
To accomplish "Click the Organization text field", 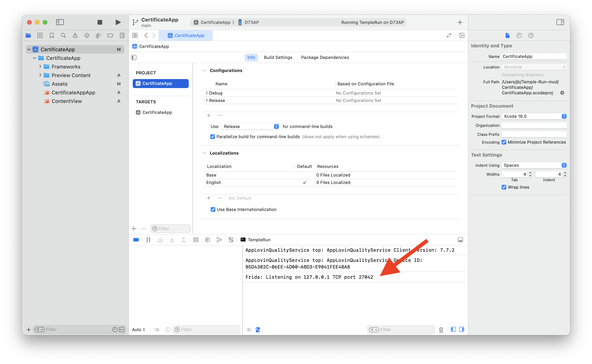I will 534,125.
